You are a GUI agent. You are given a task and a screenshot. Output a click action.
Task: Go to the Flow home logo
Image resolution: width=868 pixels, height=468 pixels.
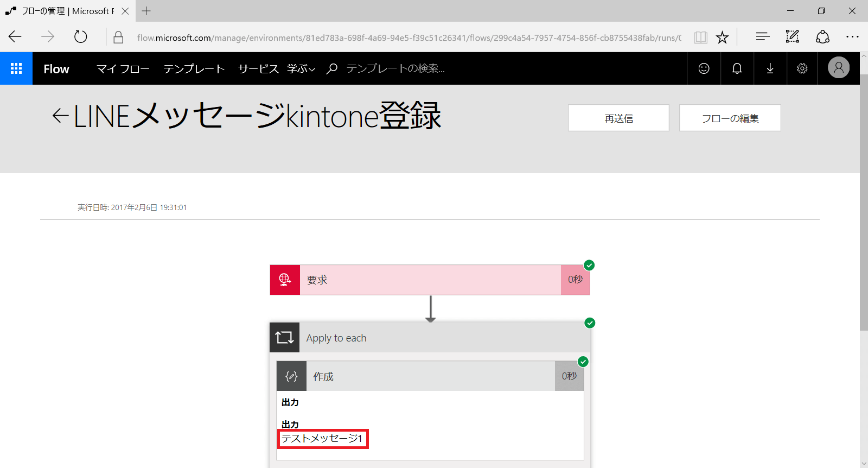click(x=56, y=69)
